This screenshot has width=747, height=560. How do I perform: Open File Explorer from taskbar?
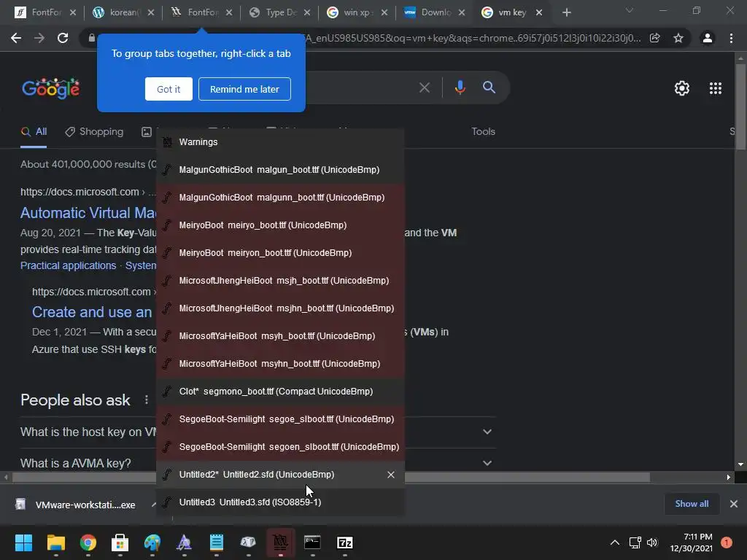coord(55,542)
